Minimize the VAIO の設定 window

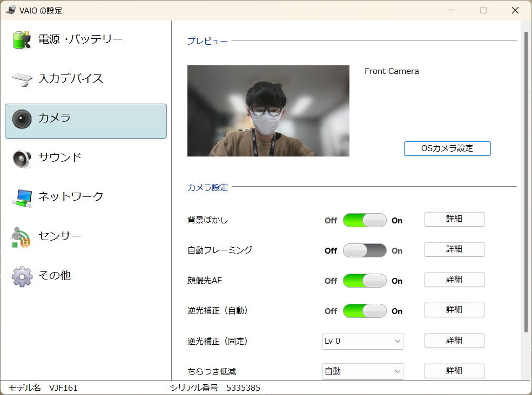(452, 10)
